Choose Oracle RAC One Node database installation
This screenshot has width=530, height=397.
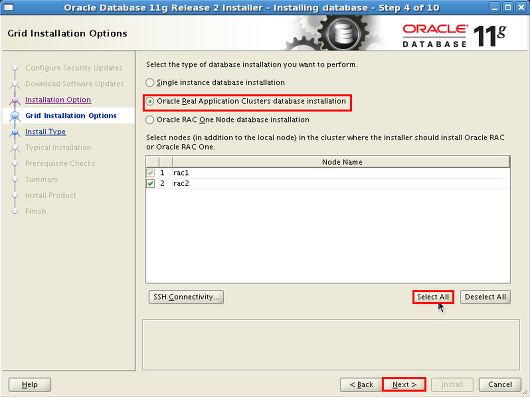tap(149, 120)
